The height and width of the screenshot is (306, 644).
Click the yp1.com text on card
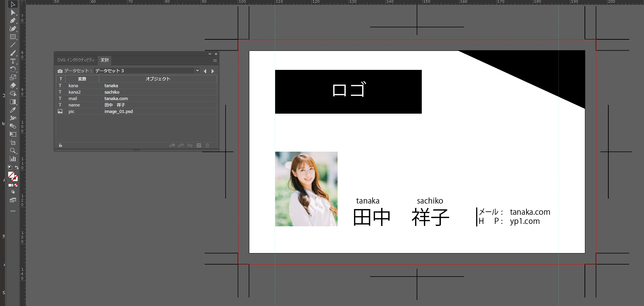tap(525, 221)
